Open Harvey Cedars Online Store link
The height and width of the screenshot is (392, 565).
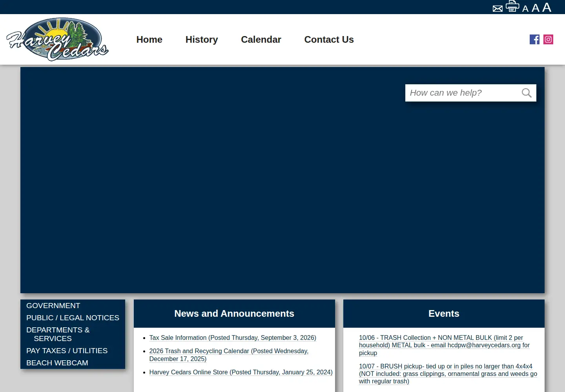click(x=241, y=372)
